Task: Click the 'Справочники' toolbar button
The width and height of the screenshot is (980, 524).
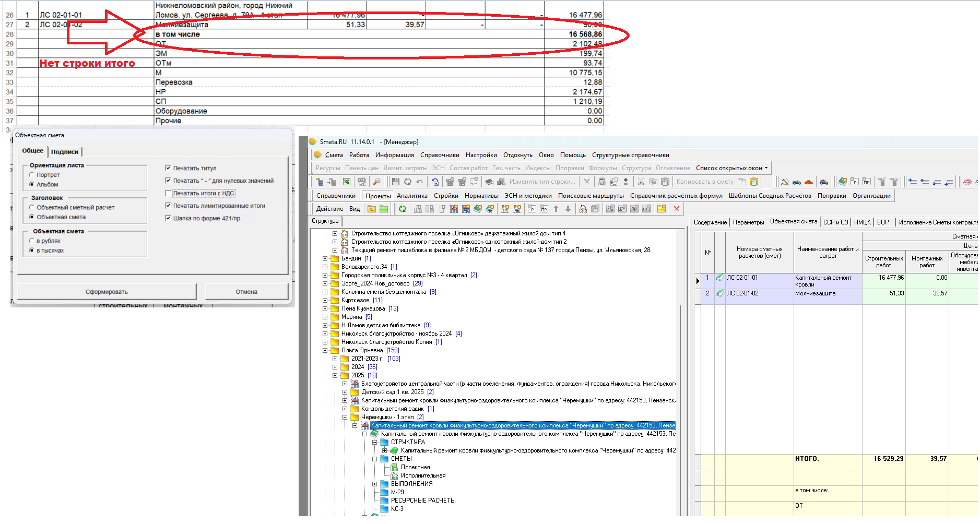Action: (x=336, y=196)
